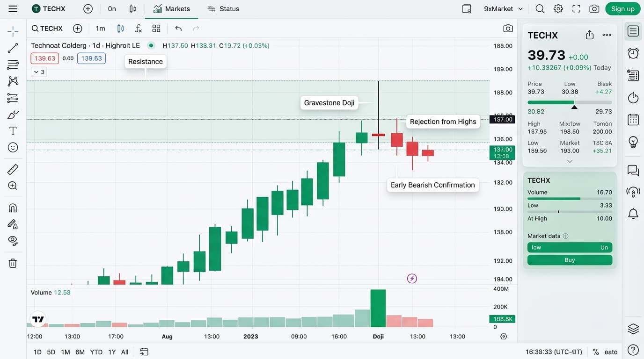This screenshot has height=359, width=644.
Task: Open the 9xMarket dropdown
Action: [503, 9]
